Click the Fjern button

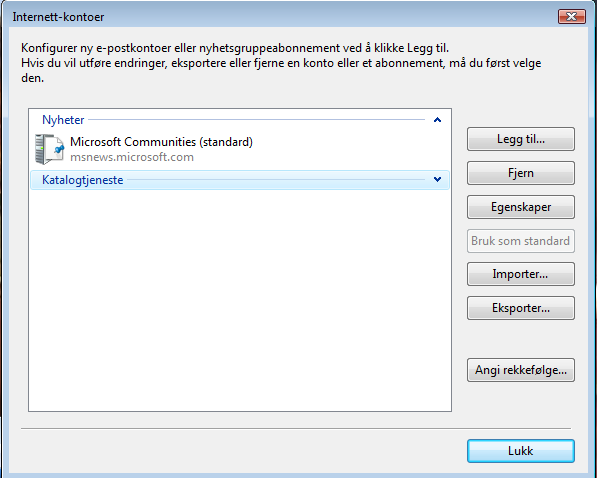[x=521, y=173]
